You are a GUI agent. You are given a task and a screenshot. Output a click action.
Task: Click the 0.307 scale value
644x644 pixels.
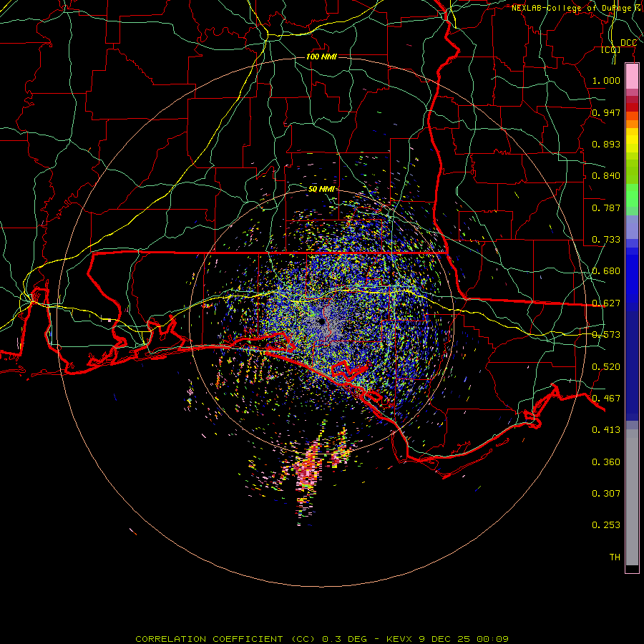point(606,493)
